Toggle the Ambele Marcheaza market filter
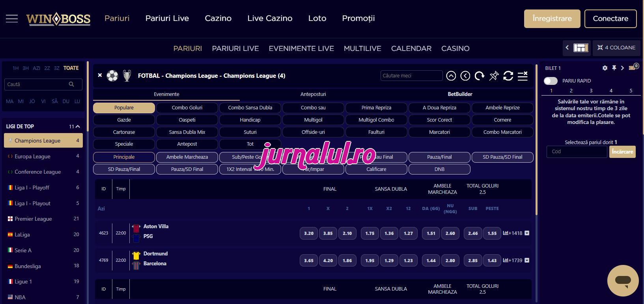This screenshot has height=304, width=644. tap(187, 157)
